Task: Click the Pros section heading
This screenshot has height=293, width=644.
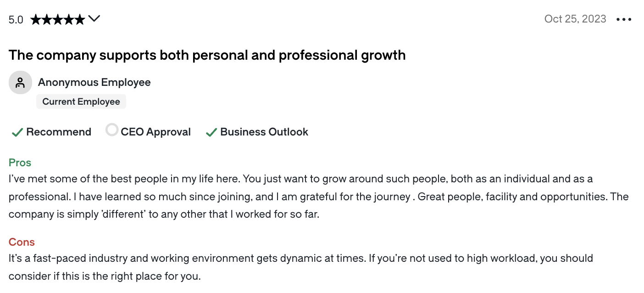Action: (20, 163)
